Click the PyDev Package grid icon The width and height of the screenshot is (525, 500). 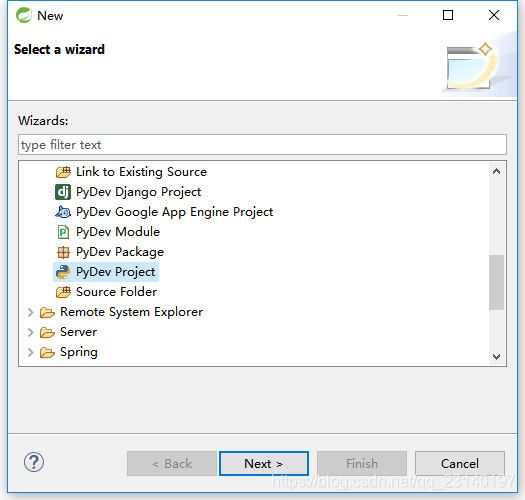(x=63, y=252)
